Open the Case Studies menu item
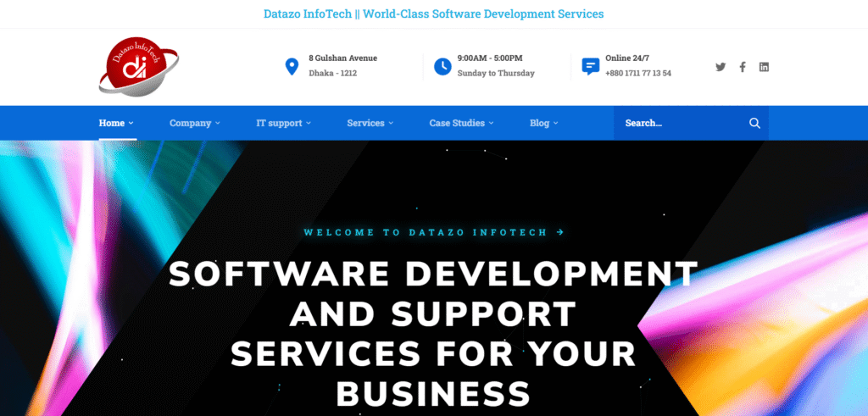 [x=457, y=123]
